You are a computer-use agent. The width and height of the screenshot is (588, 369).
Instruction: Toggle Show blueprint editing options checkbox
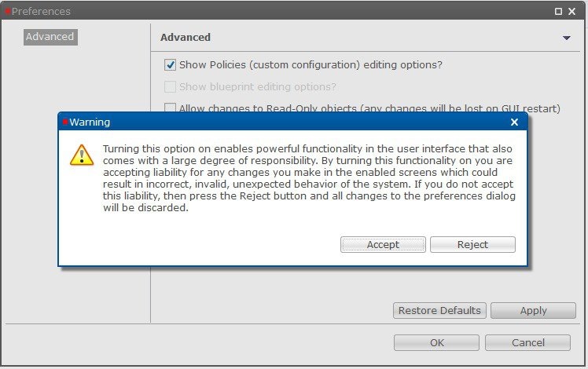170,86
